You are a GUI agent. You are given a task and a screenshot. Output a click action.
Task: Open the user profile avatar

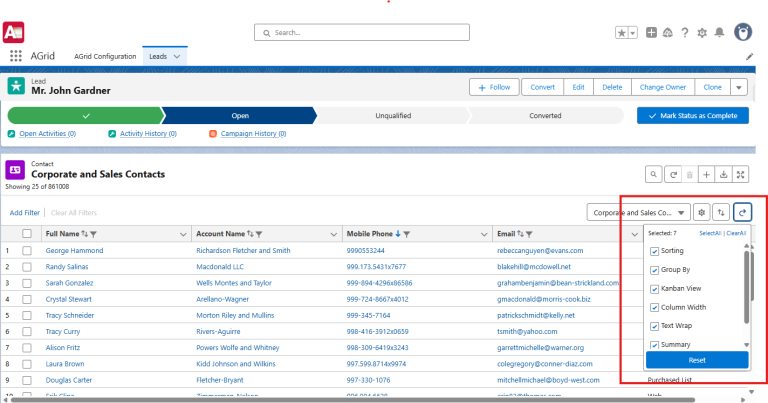pos(743,32)
